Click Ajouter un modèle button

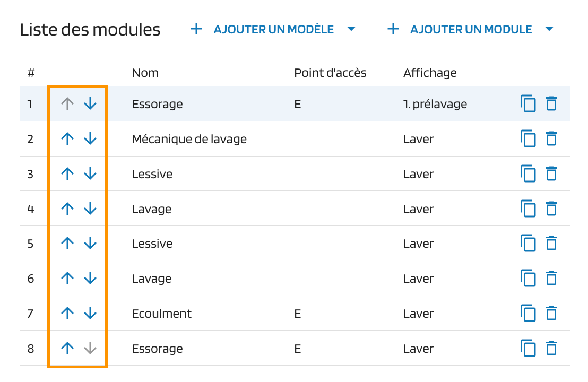[x=263, y=29]
